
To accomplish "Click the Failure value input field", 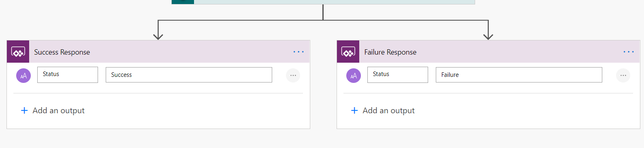I will 519,75.
